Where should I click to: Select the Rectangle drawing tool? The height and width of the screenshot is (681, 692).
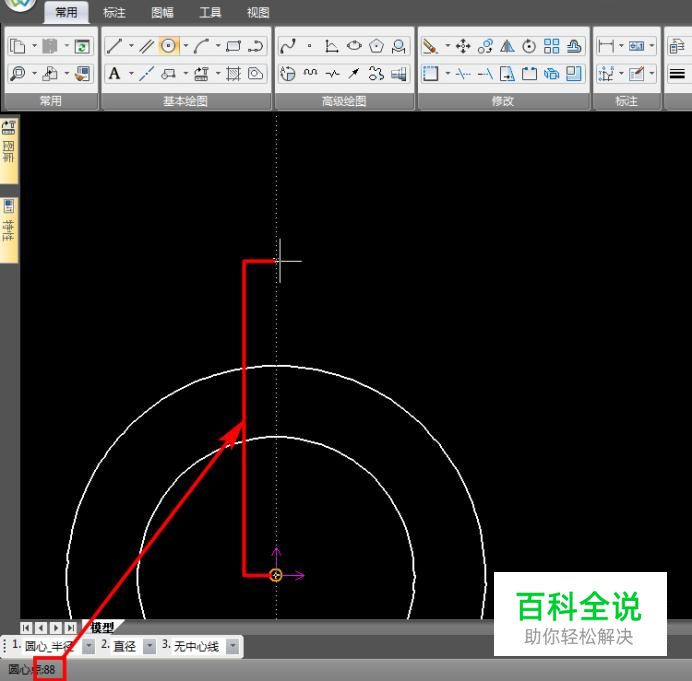233,46
